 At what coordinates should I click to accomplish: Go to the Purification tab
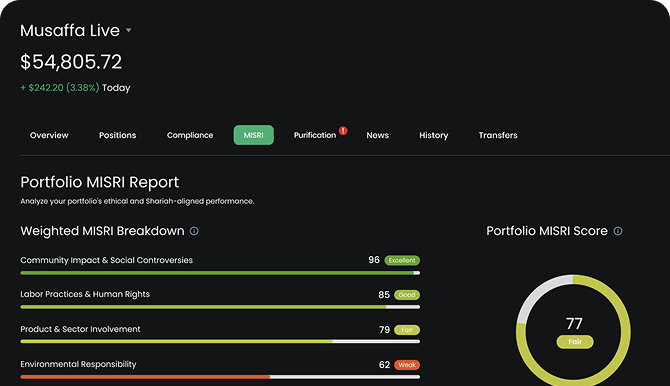click(x=314, y=135)
